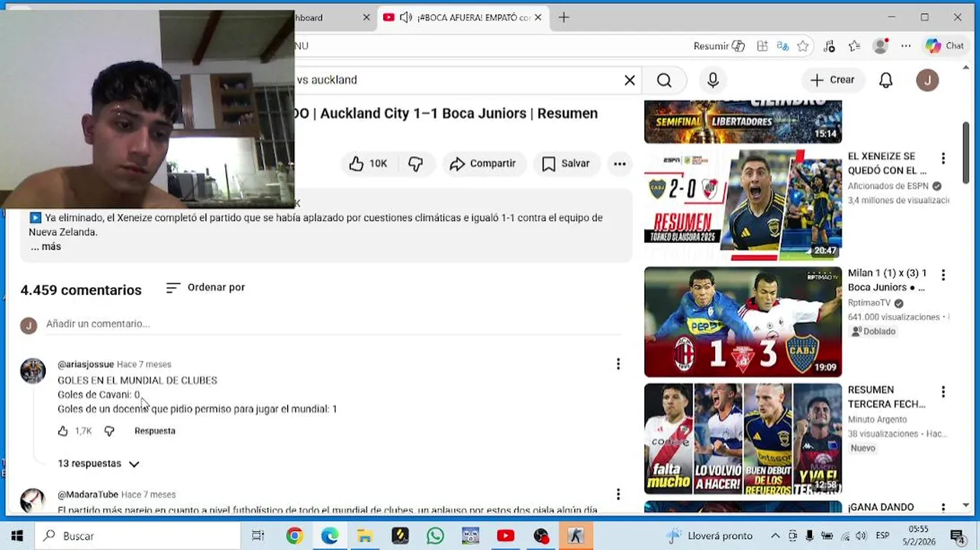
Task: Click the translate page icon
Action: pos(782,46)
